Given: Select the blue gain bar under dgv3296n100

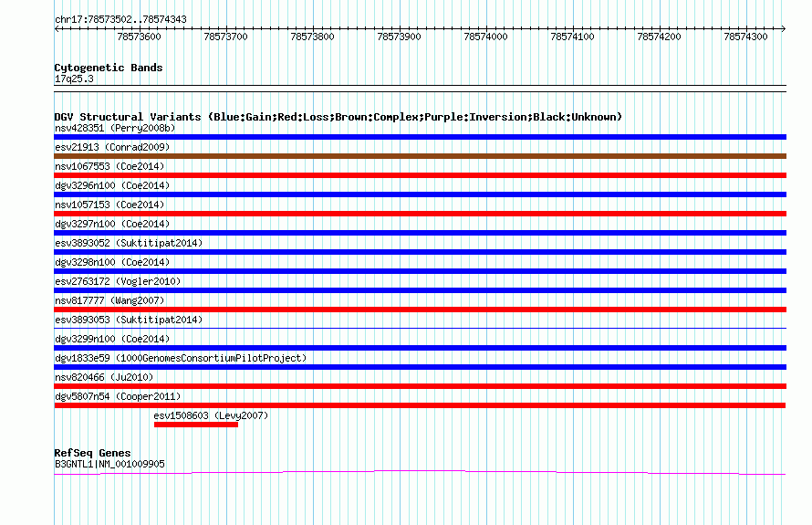Looking at the screenshot, I should point(420,194).
